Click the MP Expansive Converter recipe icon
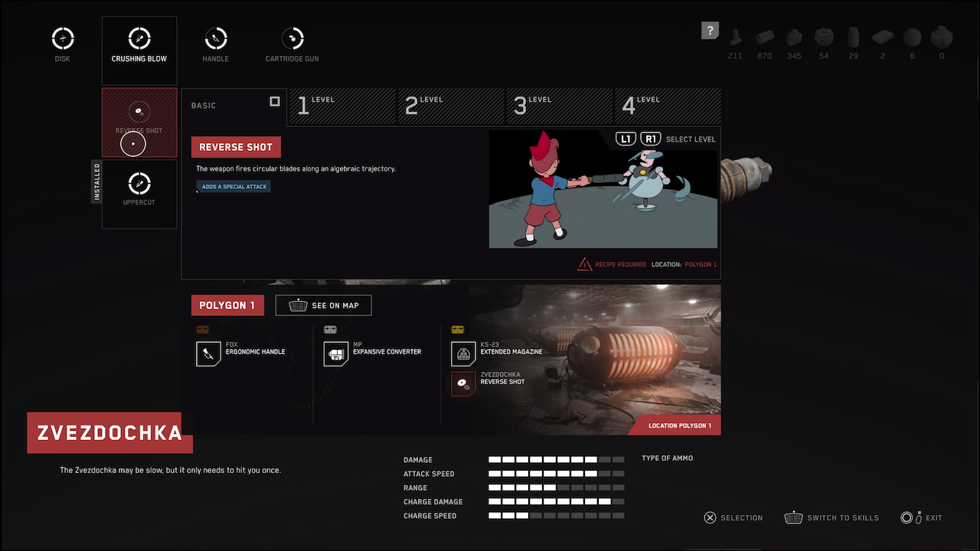This screenshot has width=980, height=551. click(336, 354)
